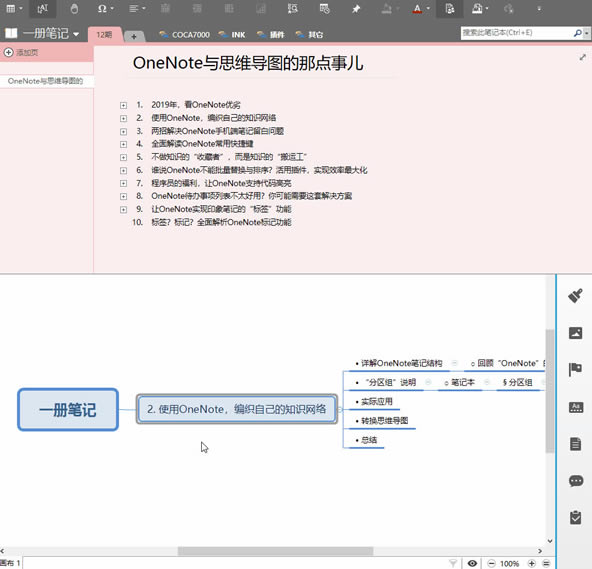Viewport: 592px width, 569px height.
Task: Select page OneNote与思维导图的 in page list
Action: 46,81
